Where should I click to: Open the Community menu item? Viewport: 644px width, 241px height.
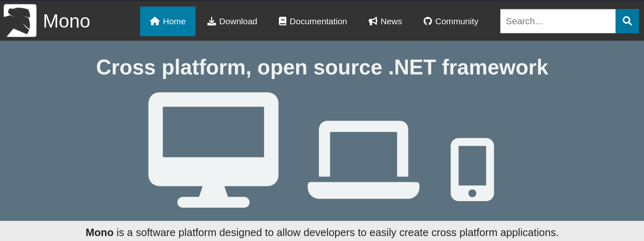click(x=451, y=21)
